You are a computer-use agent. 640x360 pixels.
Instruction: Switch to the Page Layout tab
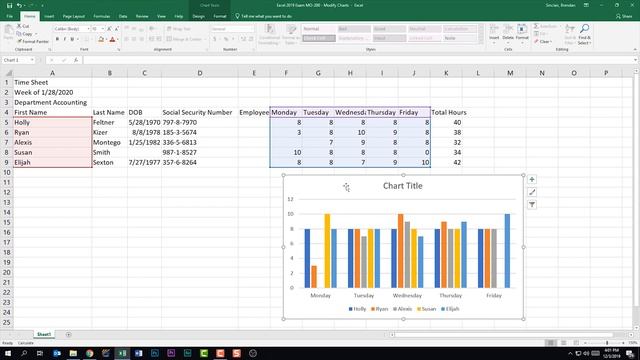click(x=74, y=16)
